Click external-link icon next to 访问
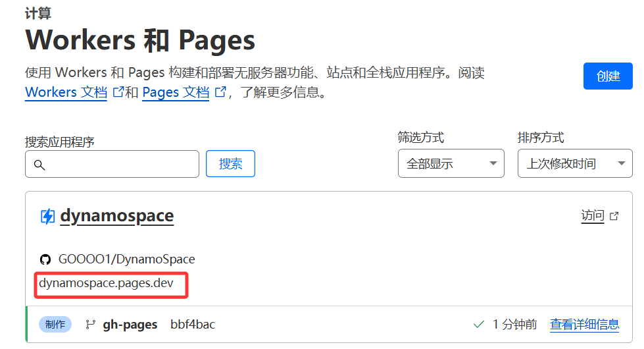 pos(614,216)
